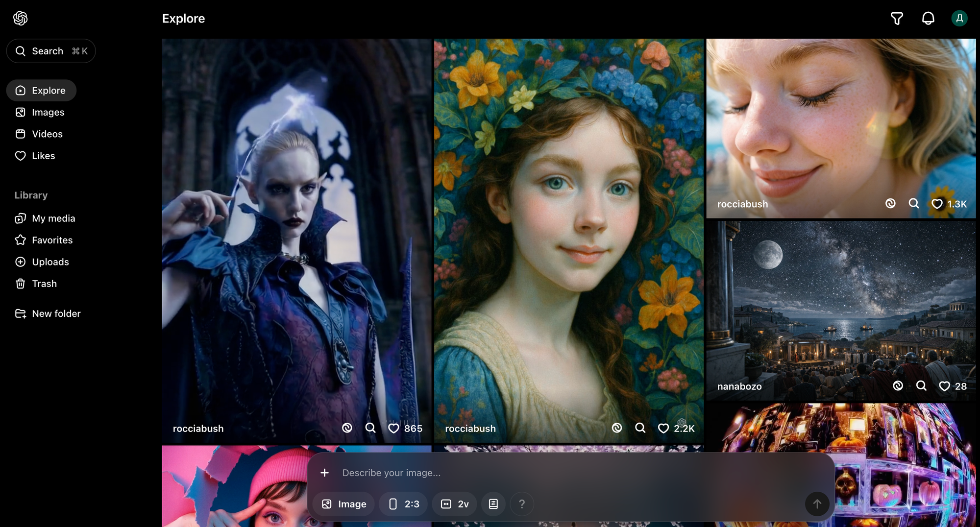Like the floral girl portrait with 2.2K
980x527 pixels.
point(663,429)
